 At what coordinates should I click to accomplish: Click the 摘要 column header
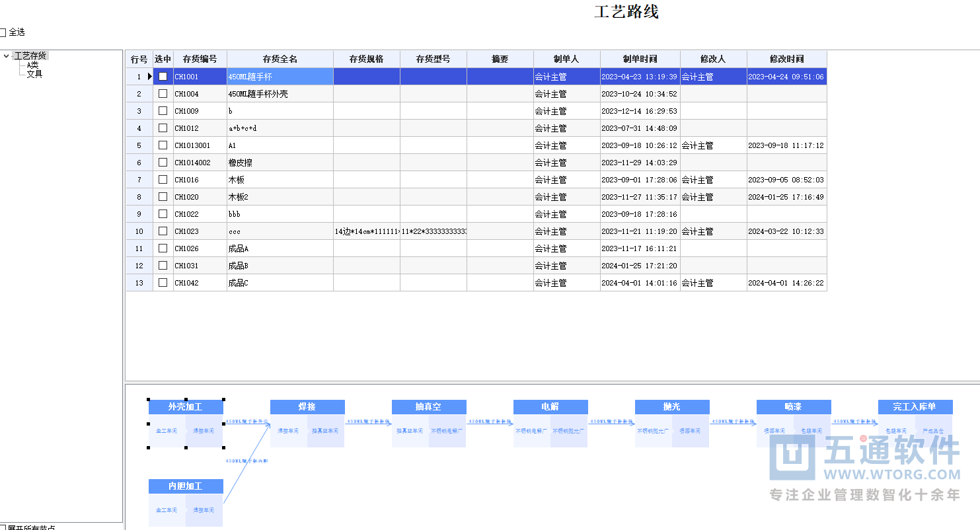[x=500, y=59]
